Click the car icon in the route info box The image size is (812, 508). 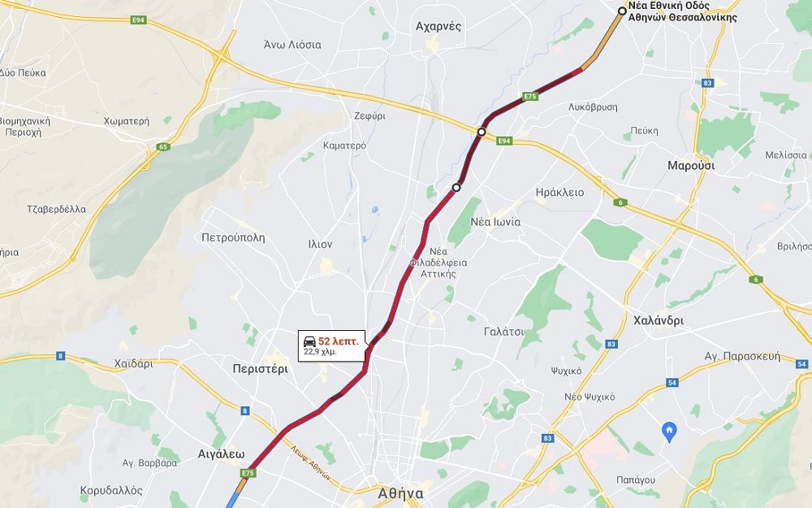coord(309,341)
